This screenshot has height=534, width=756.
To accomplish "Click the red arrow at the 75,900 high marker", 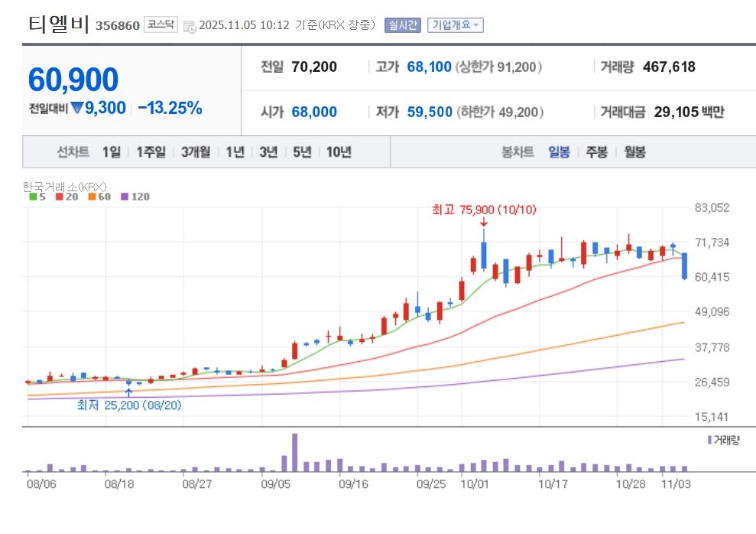I will 484,223.
